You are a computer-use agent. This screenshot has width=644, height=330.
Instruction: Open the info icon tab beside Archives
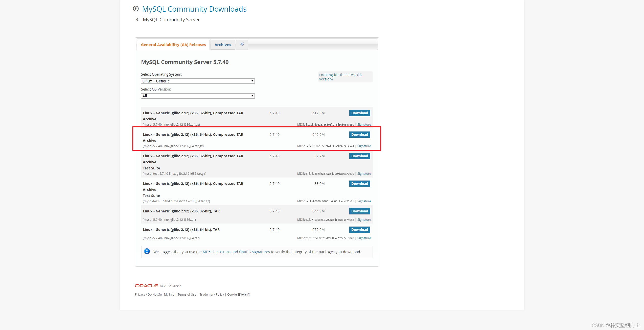pos(242,44)
